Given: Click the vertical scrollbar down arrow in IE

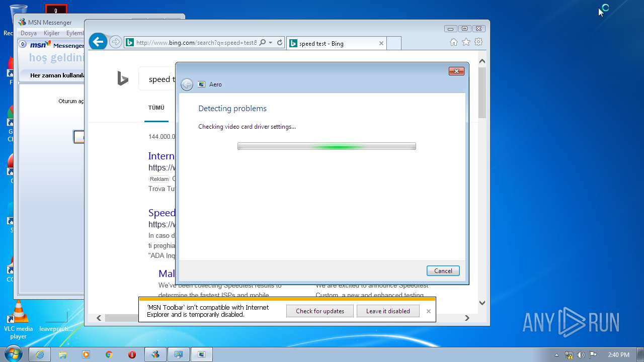Looking at the screenshot, I should tap(482, 303).
